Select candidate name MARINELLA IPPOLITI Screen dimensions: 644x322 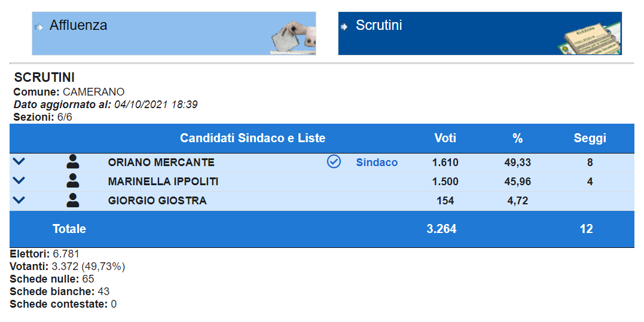click(163, 182)
